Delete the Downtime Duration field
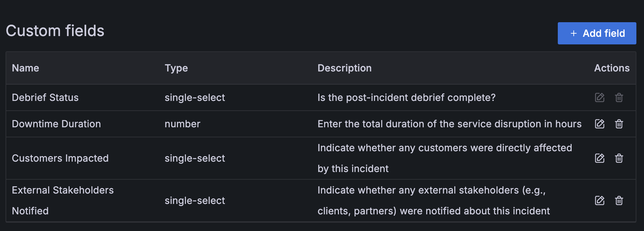This screenshot has height=231, width=644. (619, 124)
